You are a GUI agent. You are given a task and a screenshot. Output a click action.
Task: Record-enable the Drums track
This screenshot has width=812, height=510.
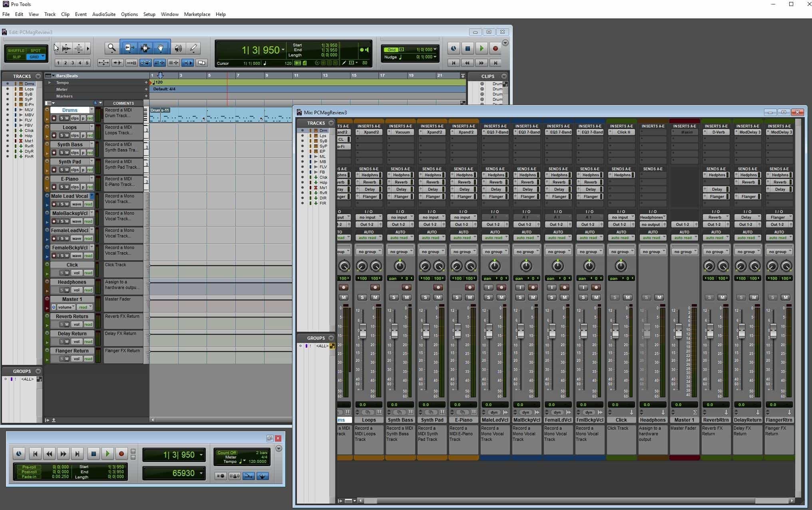coord(54,118)
